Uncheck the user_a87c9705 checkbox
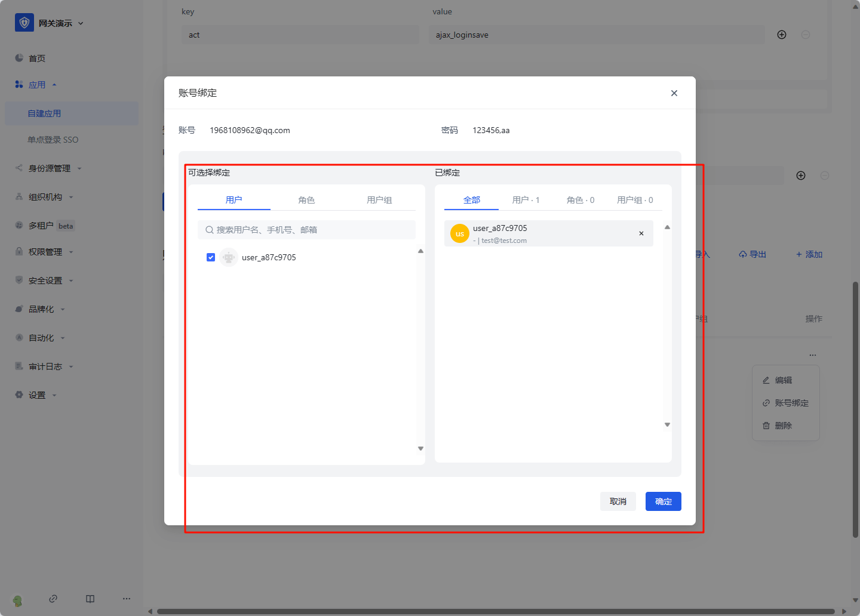 tap(211, 257)
